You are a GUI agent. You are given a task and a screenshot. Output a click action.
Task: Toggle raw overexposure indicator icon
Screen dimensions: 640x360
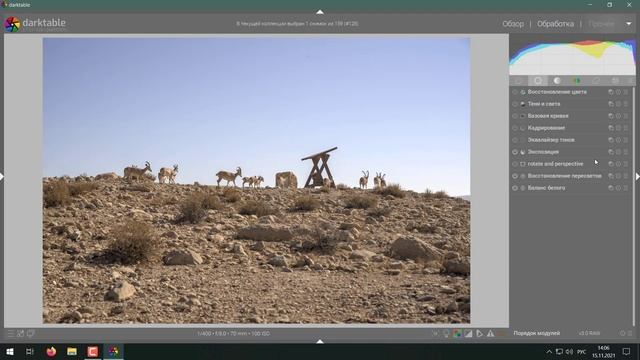pyautogui.click(x=457, y=333)
